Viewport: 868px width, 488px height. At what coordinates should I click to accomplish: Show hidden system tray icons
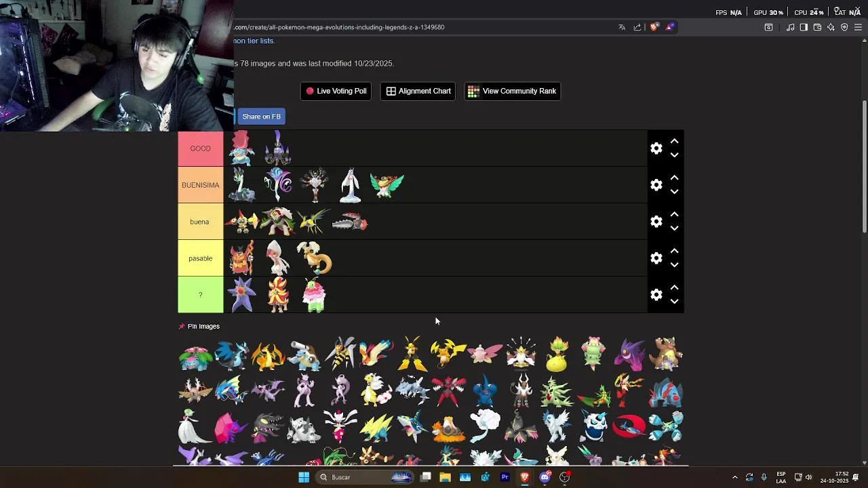pyautogui.click(x=734, y=477)
